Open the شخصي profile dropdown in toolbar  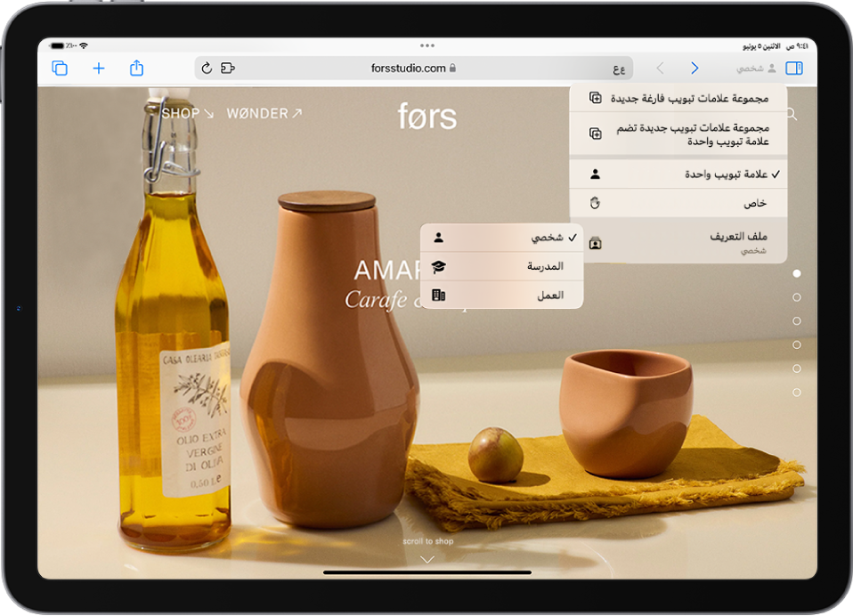pyautogui.click(x=756, y=69)
